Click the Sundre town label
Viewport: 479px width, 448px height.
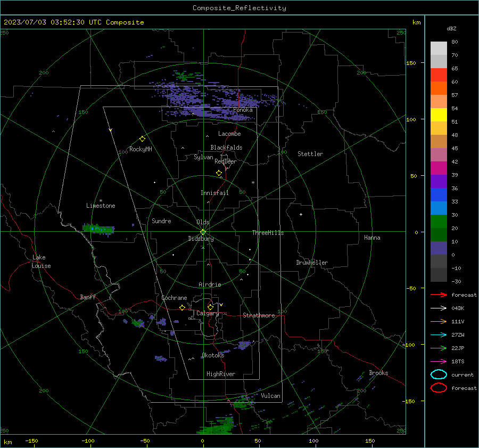(161, 221)
